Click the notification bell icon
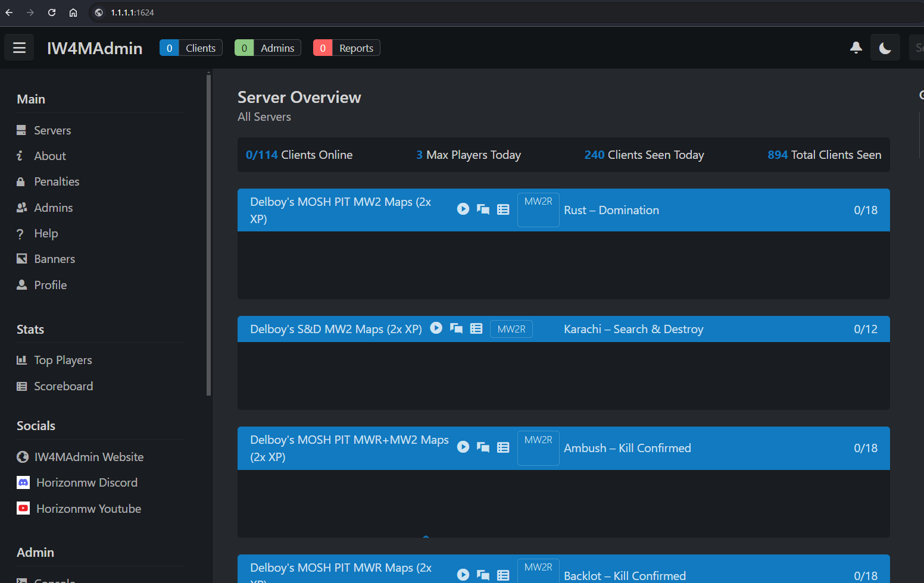Screen dimensions: 924x583 856,48
